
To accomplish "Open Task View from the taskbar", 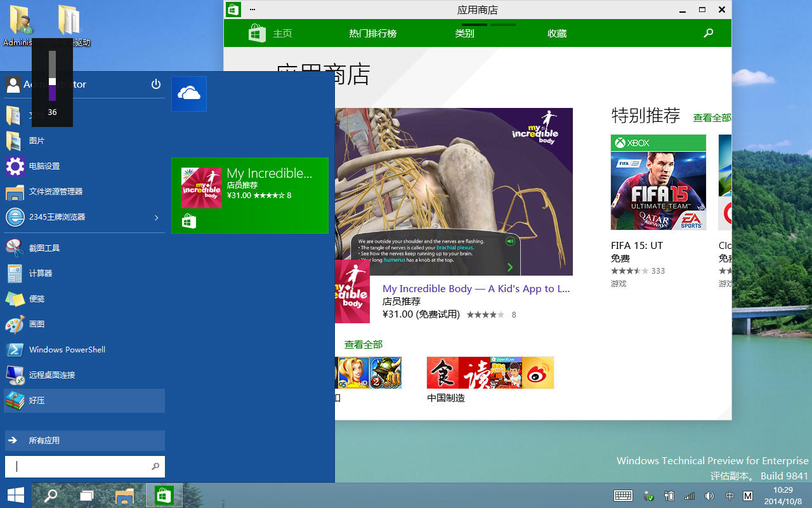I will [x=87, y=495].
